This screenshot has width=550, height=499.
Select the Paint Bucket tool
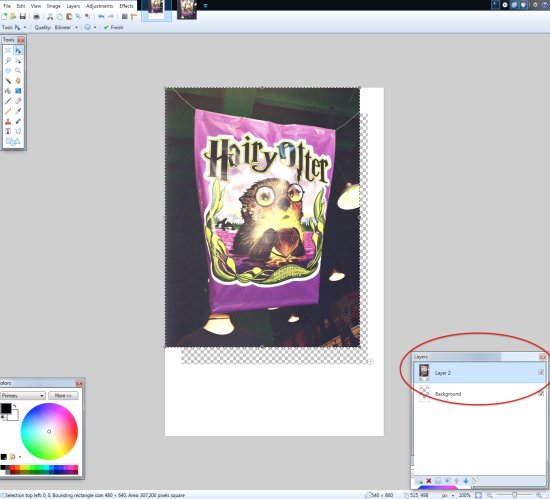[8, 91]
